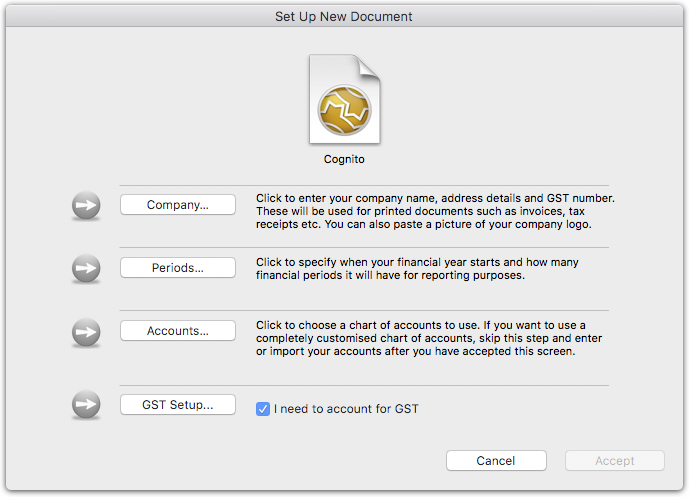
Task: Click the Set Up New Document title
Action: click(344, 17)
